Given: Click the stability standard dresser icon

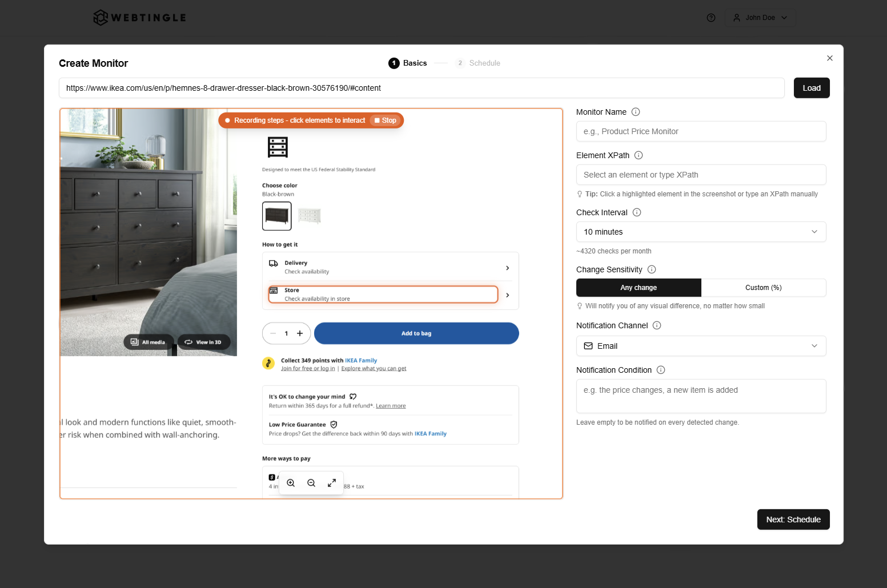Looking at the screenshot, I should [x=278, y=147].
